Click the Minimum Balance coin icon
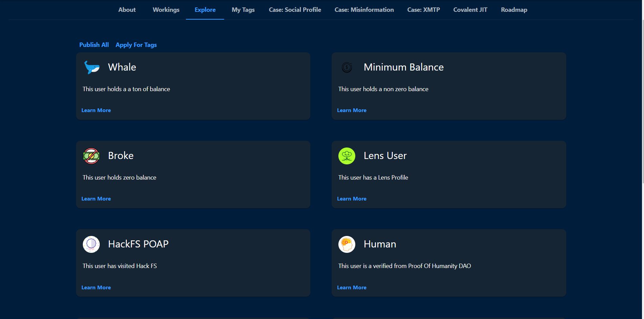 (x=347, y=67)
